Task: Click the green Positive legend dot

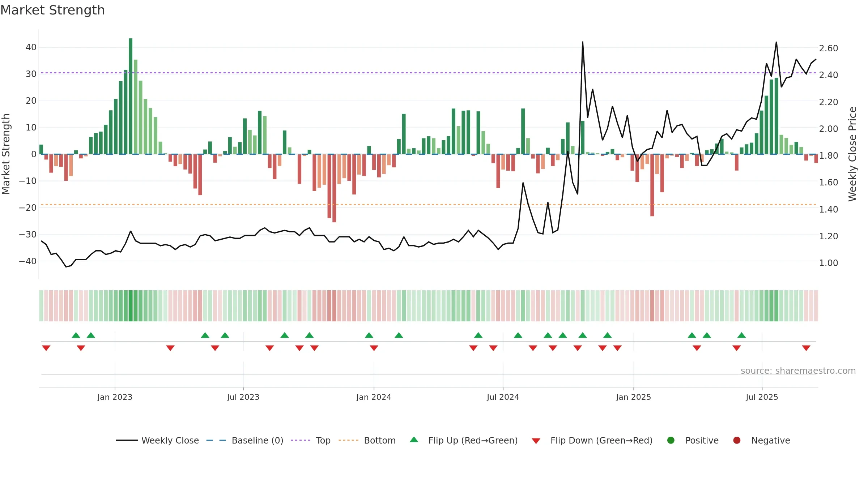Action: click(x=671, y=440)
